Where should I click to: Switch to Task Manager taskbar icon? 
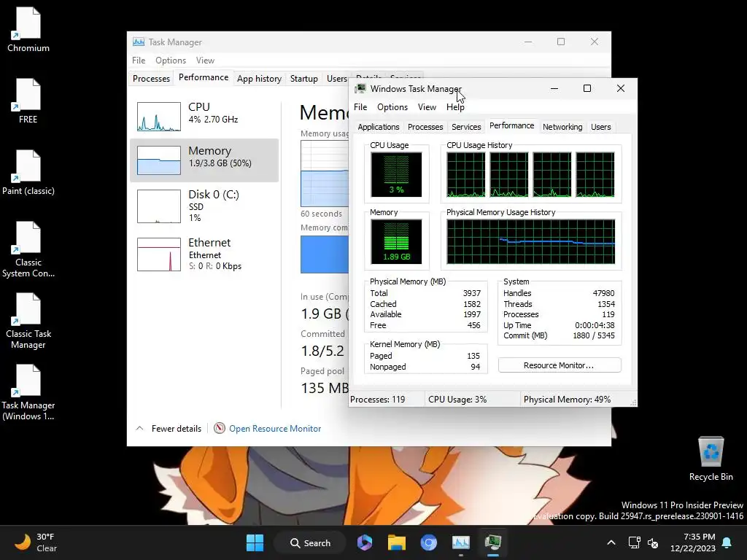[461, 542]
